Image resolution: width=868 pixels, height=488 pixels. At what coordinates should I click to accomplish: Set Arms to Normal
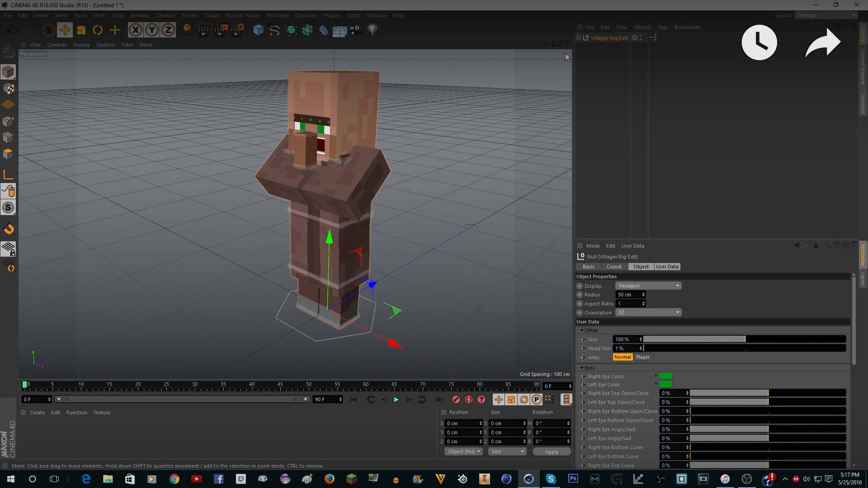[x=623, y=357]
